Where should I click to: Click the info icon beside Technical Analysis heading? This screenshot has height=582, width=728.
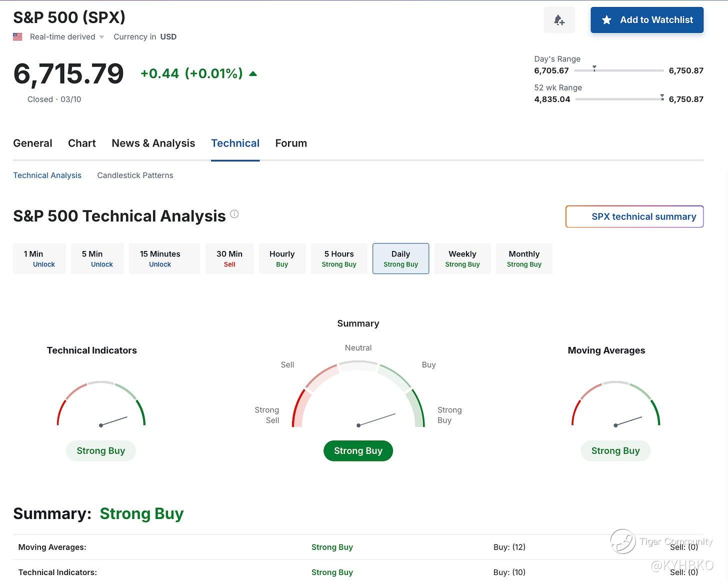click(x=234, y=214)
